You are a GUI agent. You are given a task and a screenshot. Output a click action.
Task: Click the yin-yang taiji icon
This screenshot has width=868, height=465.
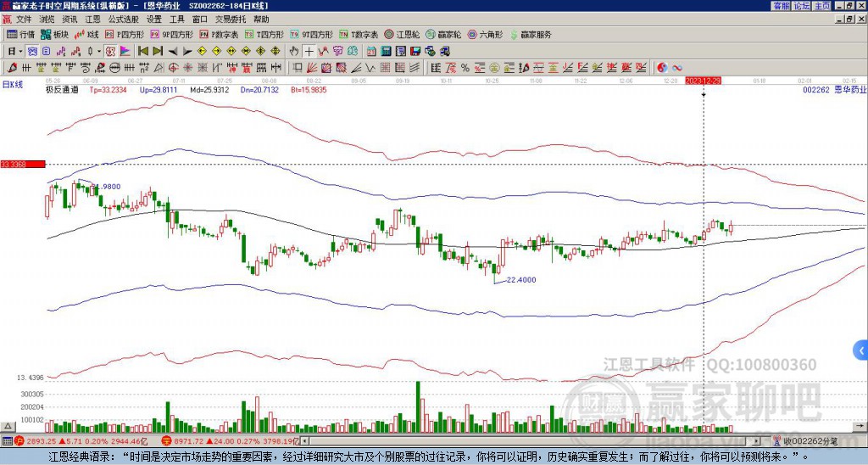[661, 68]
